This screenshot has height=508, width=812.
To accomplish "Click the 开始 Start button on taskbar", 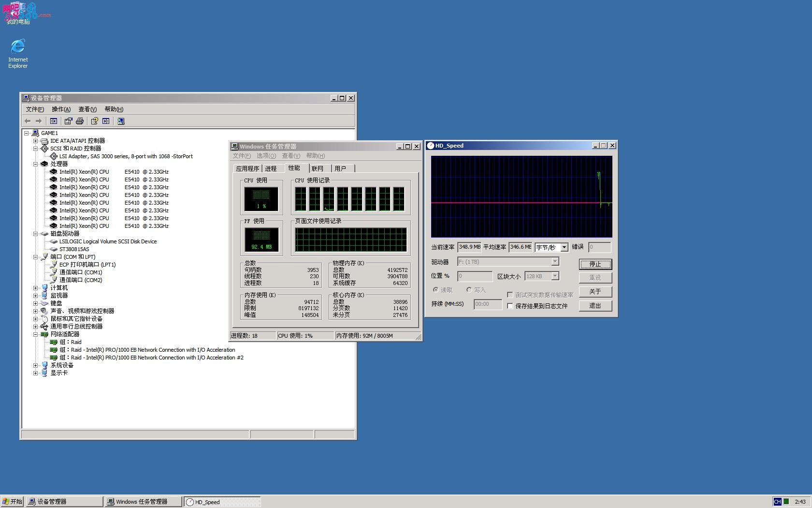I will (x=12, y=502).
